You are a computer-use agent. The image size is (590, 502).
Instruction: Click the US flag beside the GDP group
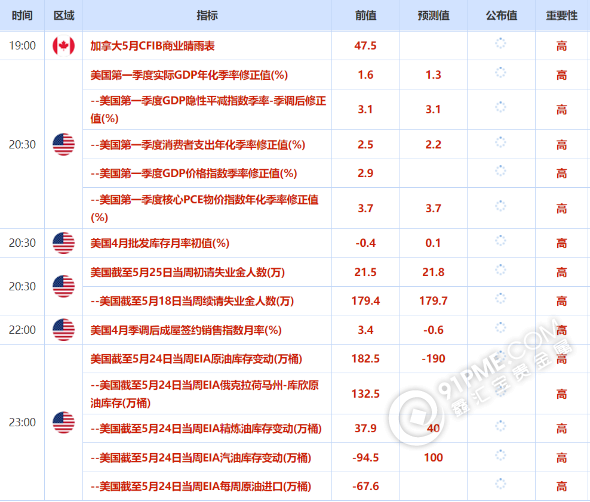(x=64, y=145)
